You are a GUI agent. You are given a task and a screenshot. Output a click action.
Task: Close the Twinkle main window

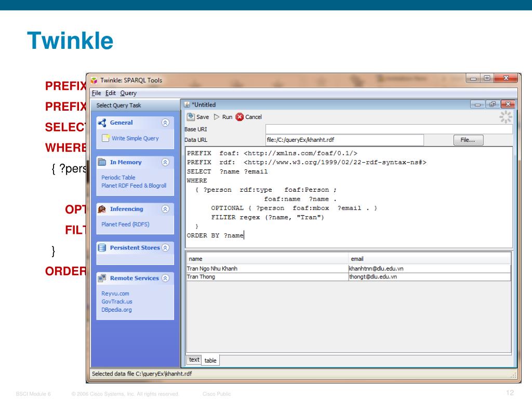(506, 78)
